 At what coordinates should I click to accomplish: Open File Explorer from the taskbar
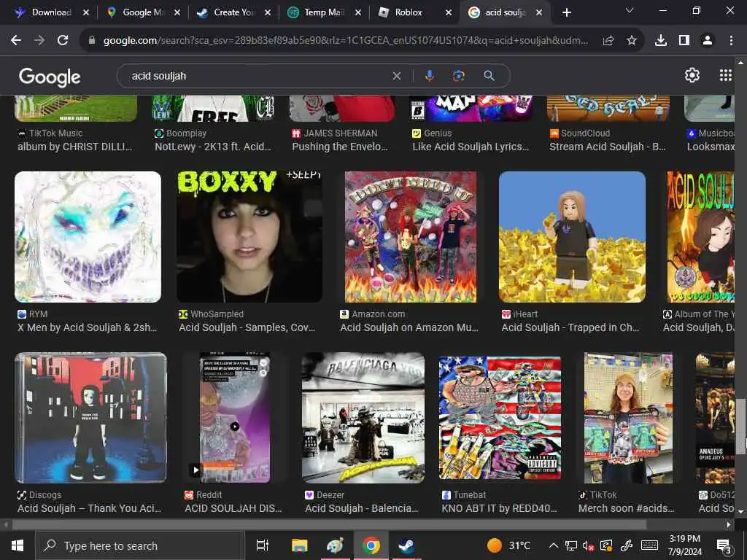click(300, 545)
